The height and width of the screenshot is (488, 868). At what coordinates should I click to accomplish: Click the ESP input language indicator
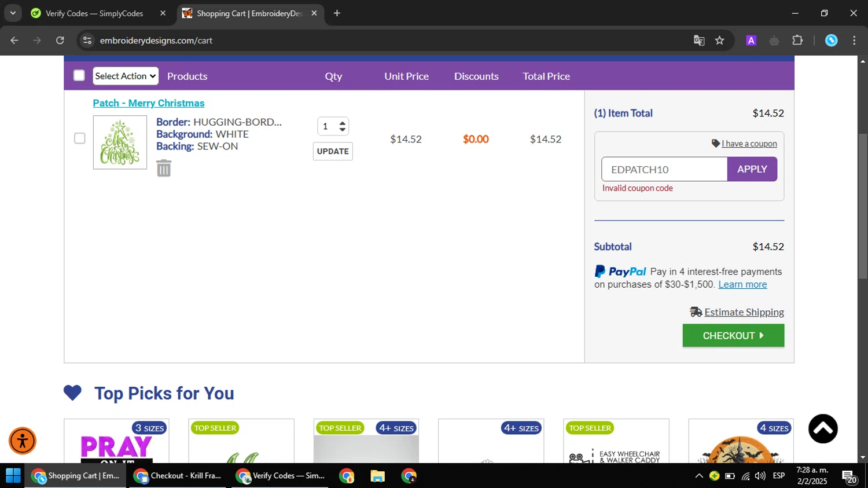coord(779,476)
